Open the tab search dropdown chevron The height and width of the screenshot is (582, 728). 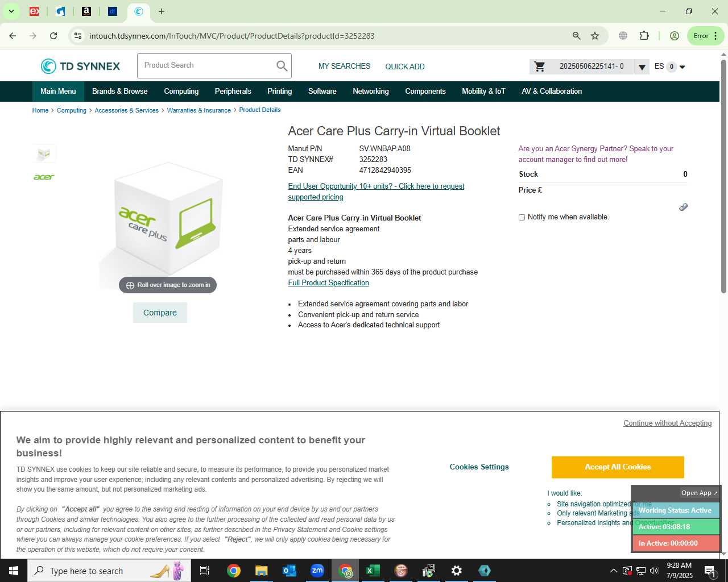coord(11,11)
